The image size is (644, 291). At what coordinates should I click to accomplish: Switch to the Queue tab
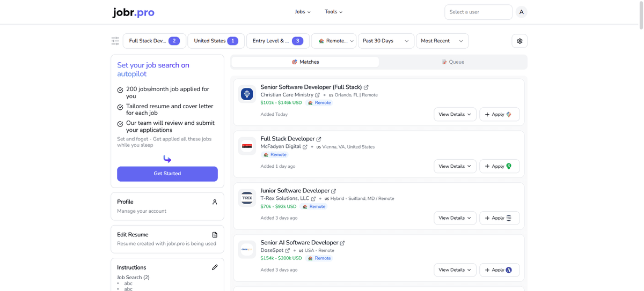point(453,62)
